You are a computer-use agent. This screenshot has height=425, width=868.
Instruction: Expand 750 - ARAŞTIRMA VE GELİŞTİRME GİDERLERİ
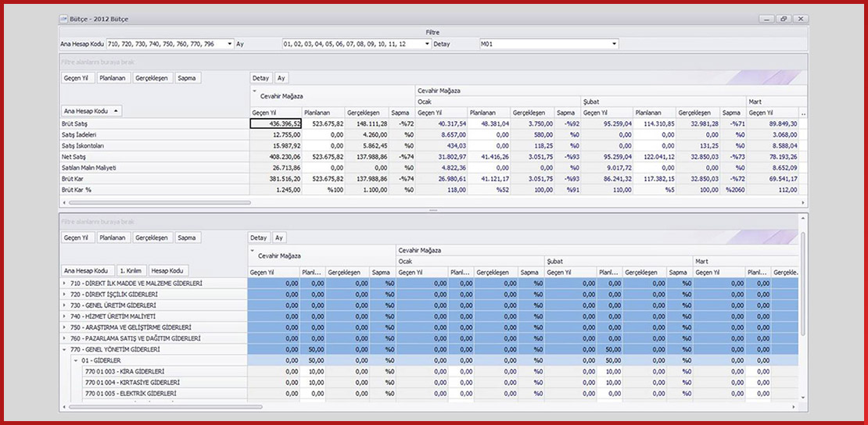[66, 327]
